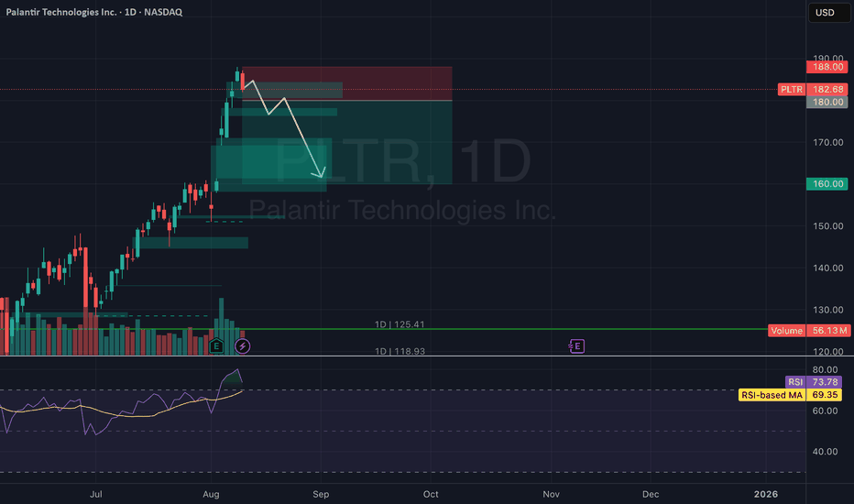Click the Palantir Technologies Inc. chart title
Screen dimensions: 854x504
click(93, 12)
